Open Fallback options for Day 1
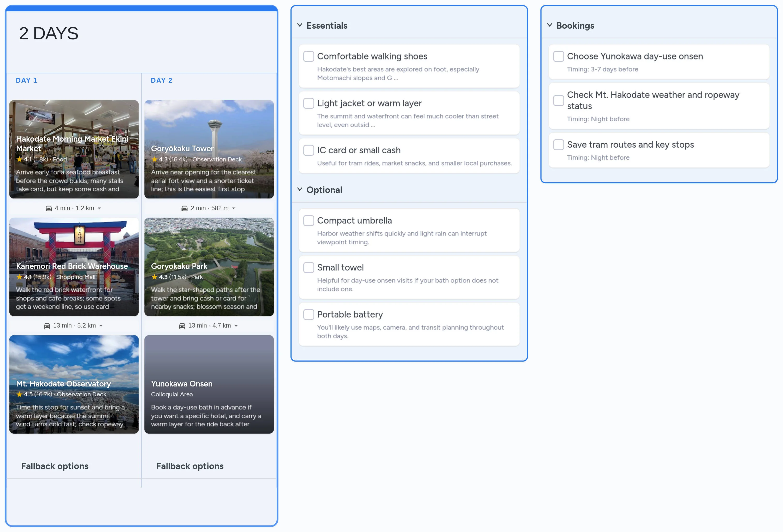This screenshot has width=783, height=532. (x=55, y=466)
